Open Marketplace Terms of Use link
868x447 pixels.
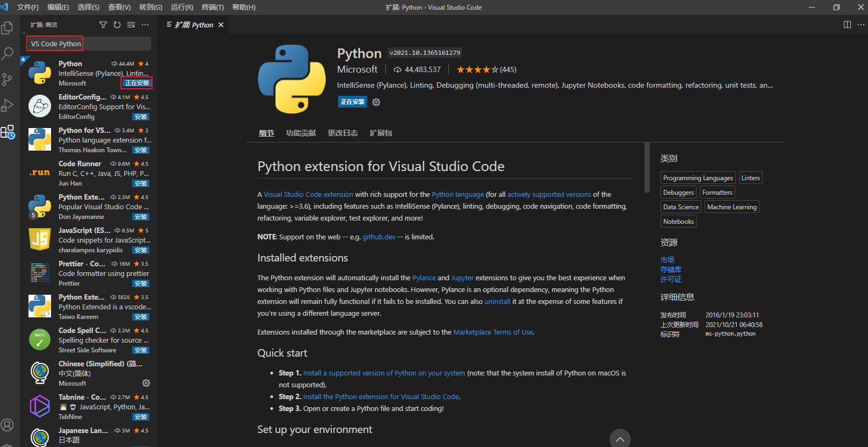(493, 332)
